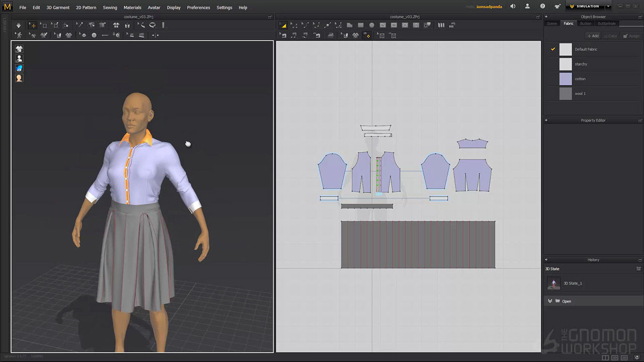Toggle garment display in 3D view
Image resolution: width=644 pixels, height=362 pixels.
click(19, 49)
